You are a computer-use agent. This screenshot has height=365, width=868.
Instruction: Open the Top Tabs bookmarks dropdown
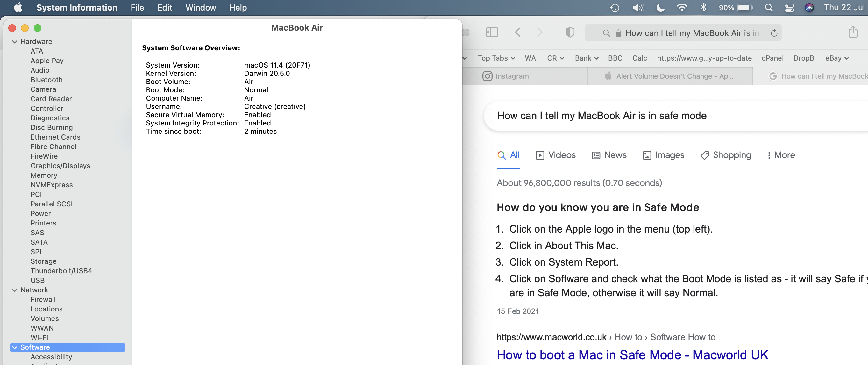496,58
